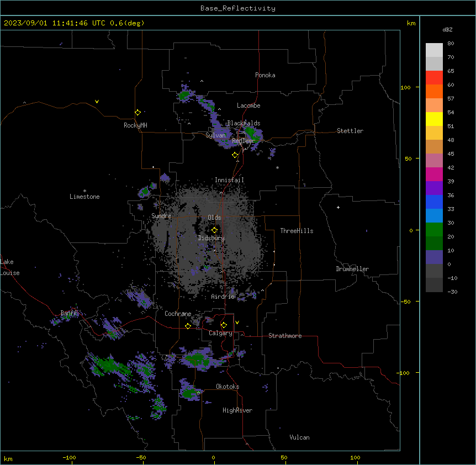The image size is (476, 465).
Task: Click the white plus marker north of Drumheller
Action: tap(338, 207)
